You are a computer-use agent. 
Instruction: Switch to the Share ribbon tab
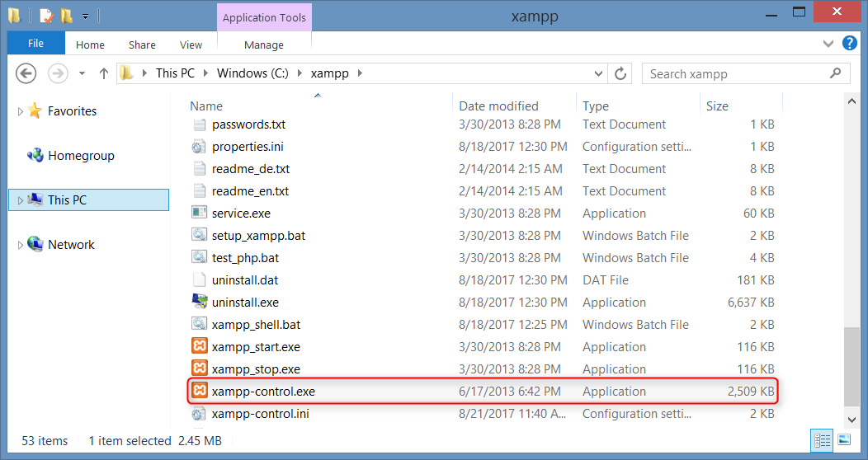tap(142, 45)
